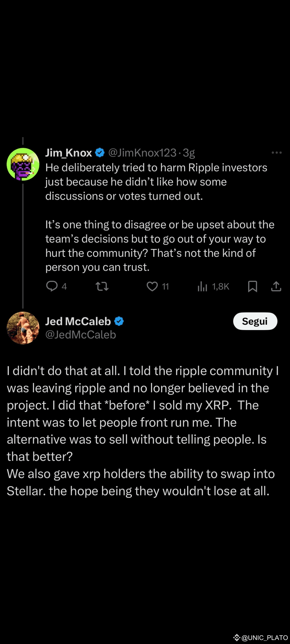Open Jim_Knox's profile avatar

(x=23, y=164)
